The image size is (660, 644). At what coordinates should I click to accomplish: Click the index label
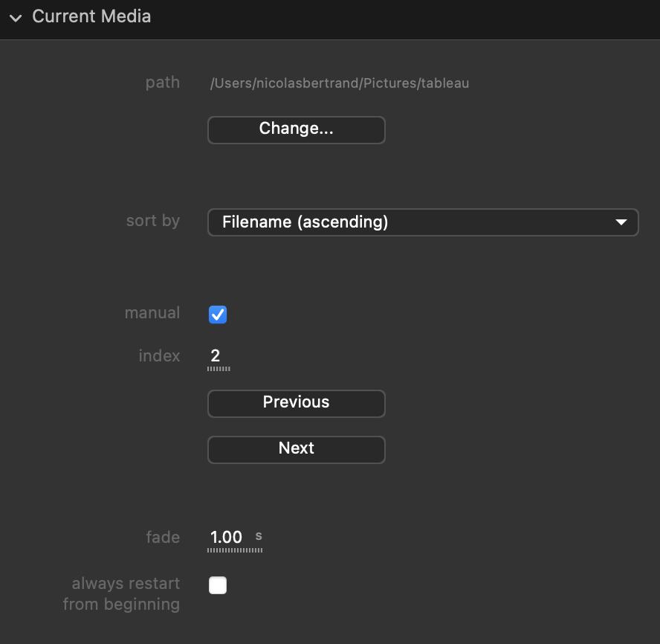pyautogui.click(x=159, y=356)
